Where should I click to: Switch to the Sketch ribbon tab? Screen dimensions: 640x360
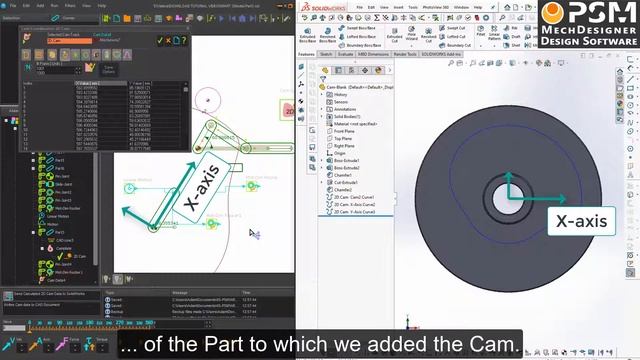pyautogui.click(x=326, y=54)
